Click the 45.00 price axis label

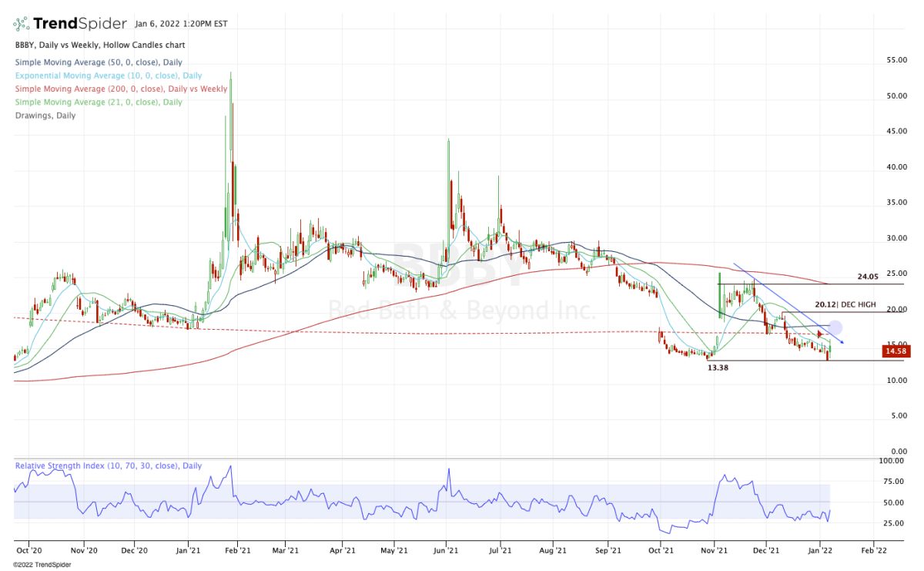point(899,131)
